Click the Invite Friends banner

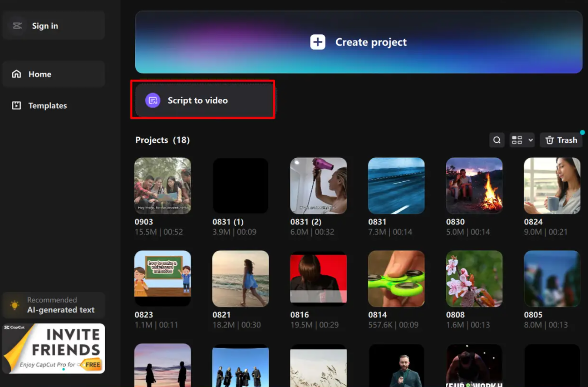point(53,348)
